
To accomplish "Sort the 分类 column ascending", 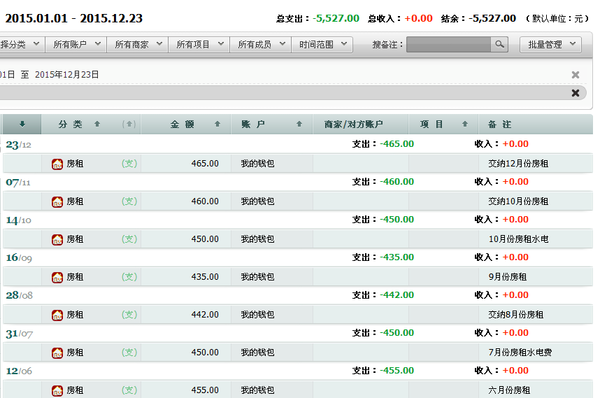I will tap(97, 124).
